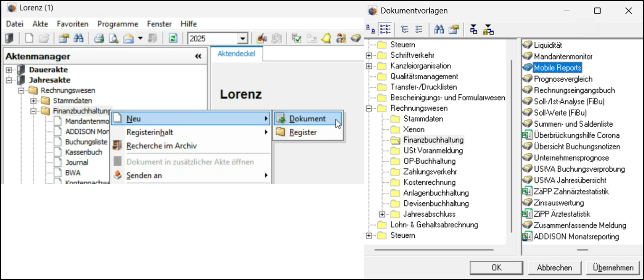Click the tree structure icon in Dokumentvorlagen toolbar

point(405,29)
